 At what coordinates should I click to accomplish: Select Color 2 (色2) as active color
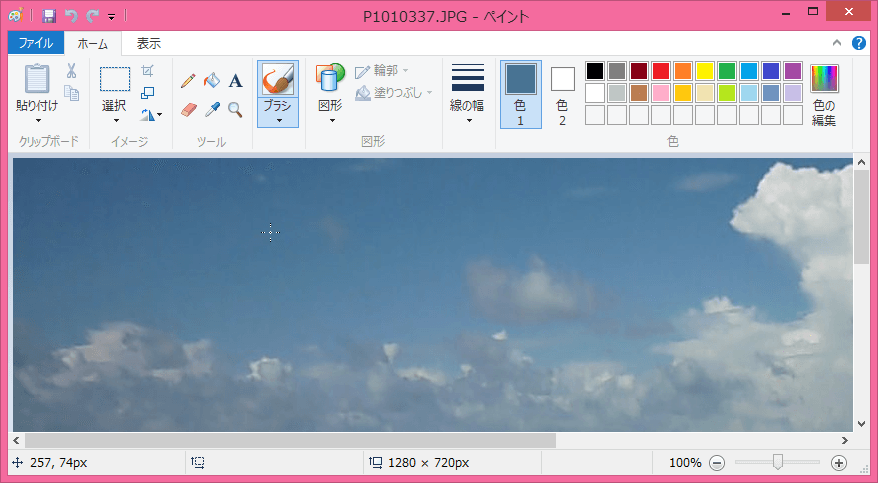tap(562, 95)
